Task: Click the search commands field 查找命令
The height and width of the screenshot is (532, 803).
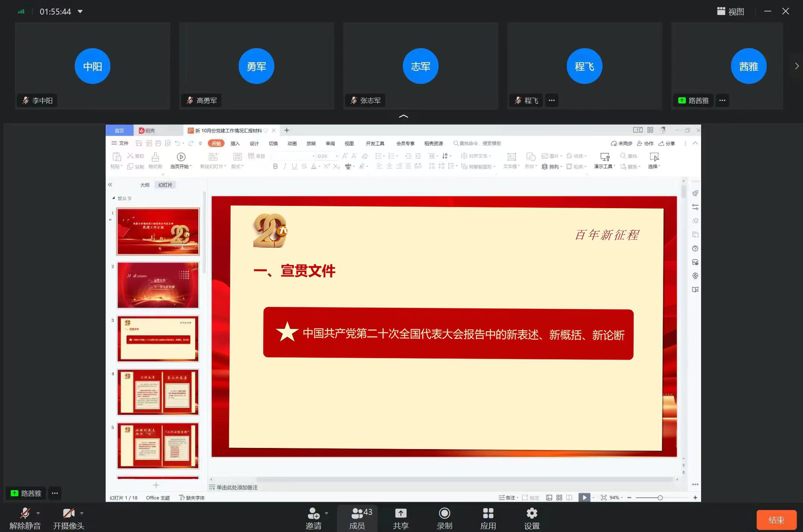Action: click(x=477, y=143)
